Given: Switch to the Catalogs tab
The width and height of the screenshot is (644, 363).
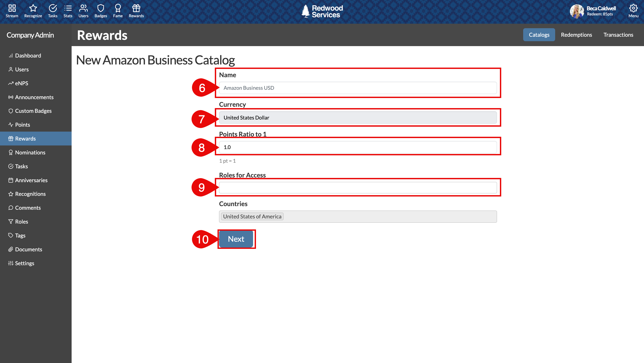Looking at the screenshot, I should tap(539, 35).
